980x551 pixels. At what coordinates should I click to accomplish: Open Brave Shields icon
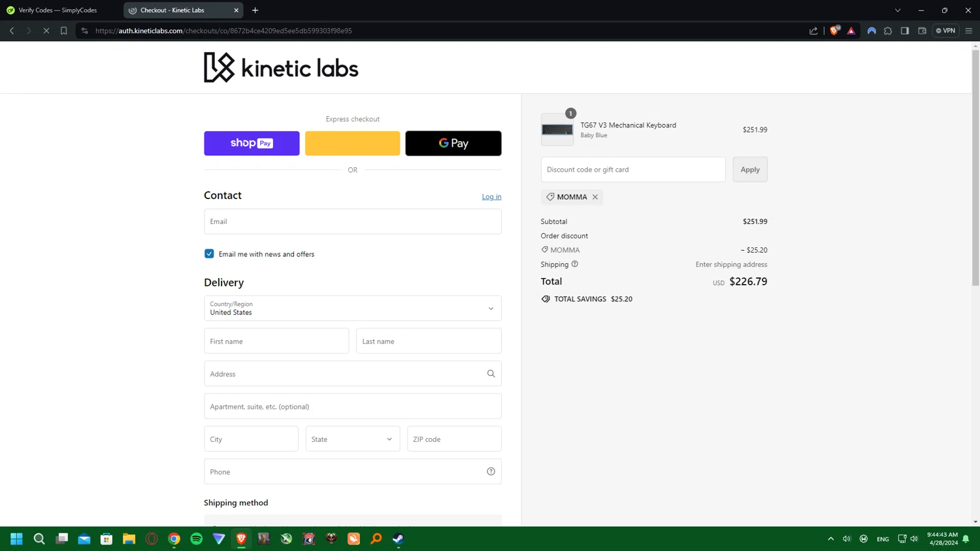tap(834, 30)
